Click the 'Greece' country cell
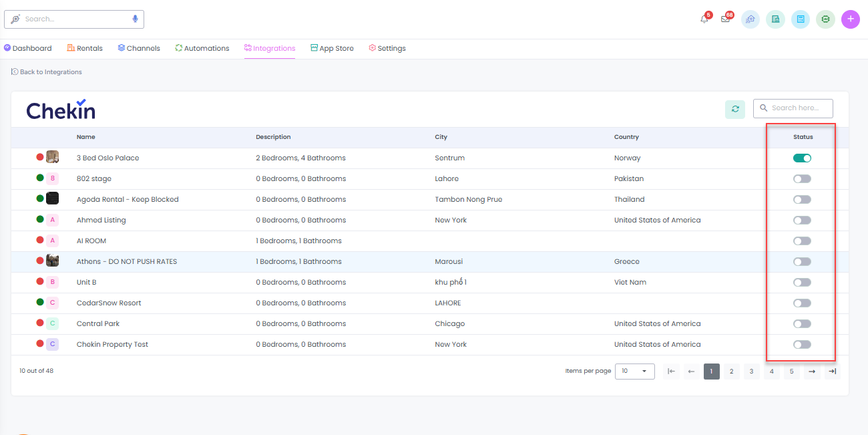This screenshot has width=868, height=435. tap(627, 262)
